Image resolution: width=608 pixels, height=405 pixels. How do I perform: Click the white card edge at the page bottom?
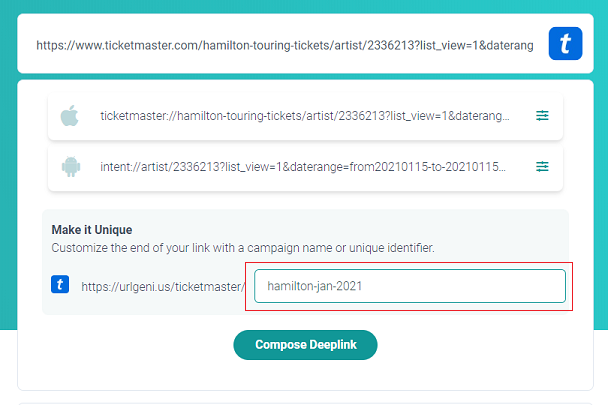(305, 404)
